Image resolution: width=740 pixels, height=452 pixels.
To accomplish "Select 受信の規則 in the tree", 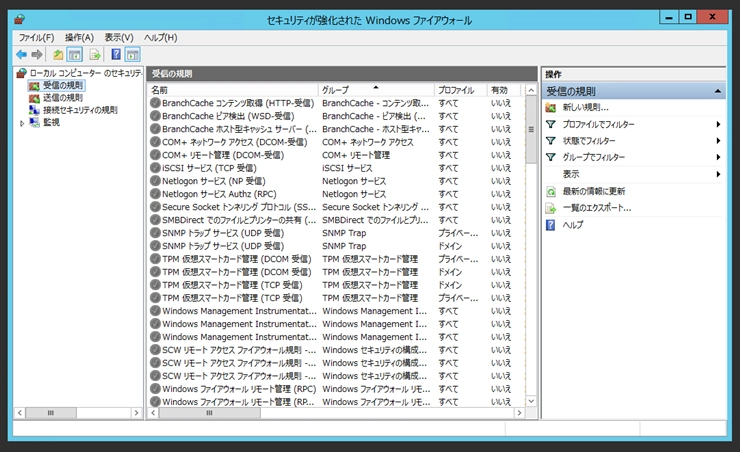I will click(x=63, y=85).
